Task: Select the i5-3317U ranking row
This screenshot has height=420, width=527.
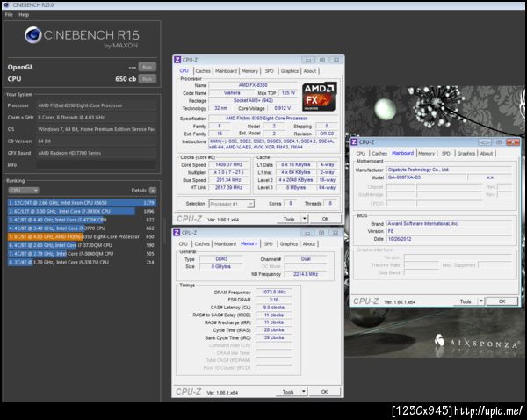Action: click(82, 262)
